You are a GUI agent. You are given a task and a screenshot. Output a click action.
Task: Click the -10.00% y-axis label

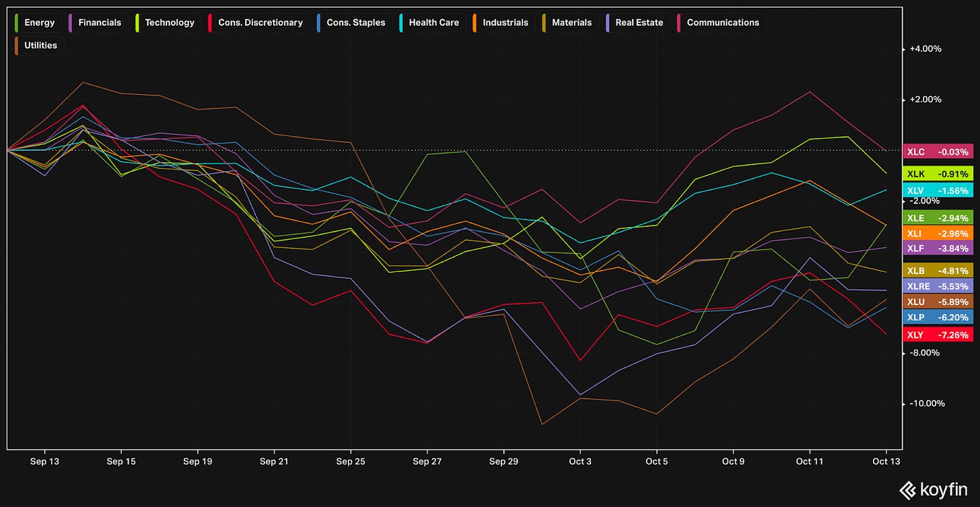coord(928,403)
